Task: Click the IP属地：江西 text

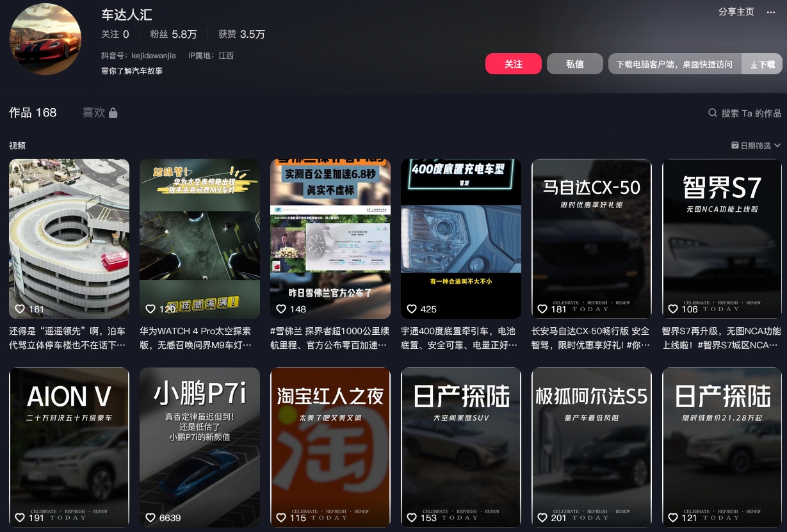Action: 211,56
